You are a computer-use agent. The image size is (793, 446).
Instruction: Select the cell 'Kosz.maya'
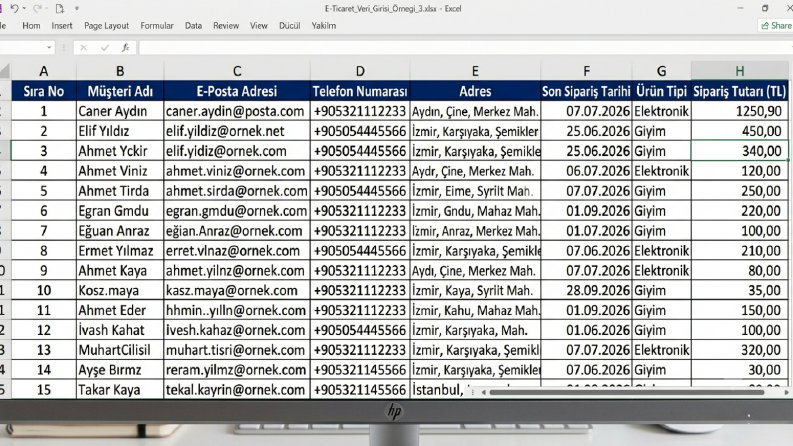[x=120, y=290]
